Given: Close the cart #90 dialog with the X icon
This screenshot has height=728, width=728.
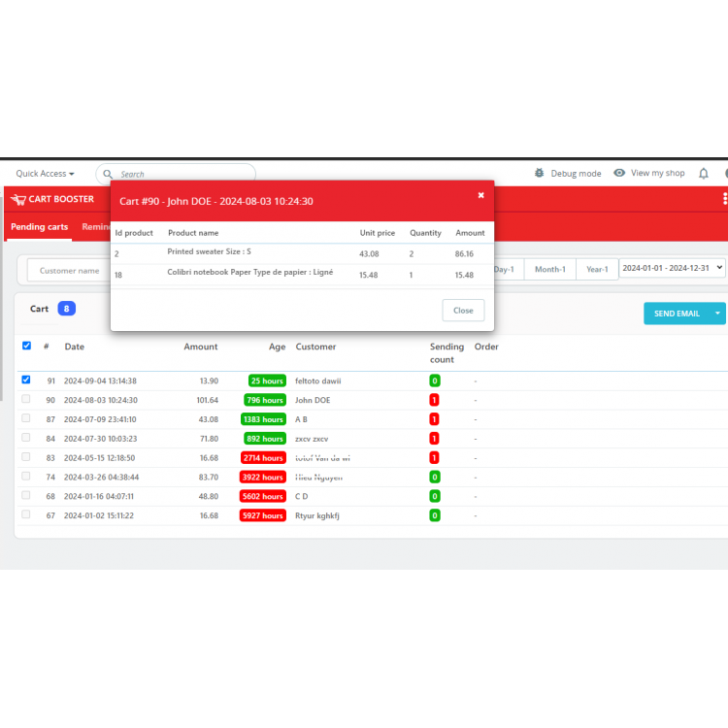Looking at the screenshot, I should [480, 195].
